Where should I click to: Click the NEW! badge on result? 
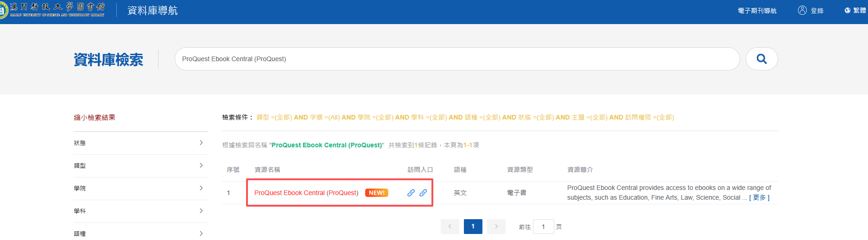pyautogui.click(x=376, y=193)
